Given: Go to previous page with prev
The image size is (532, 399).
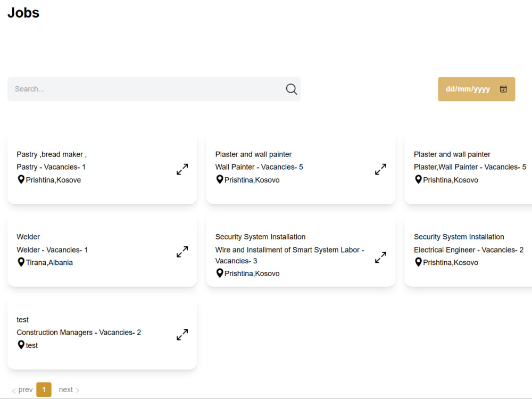Looking at the screenshot, I should (x=22, y=389).
